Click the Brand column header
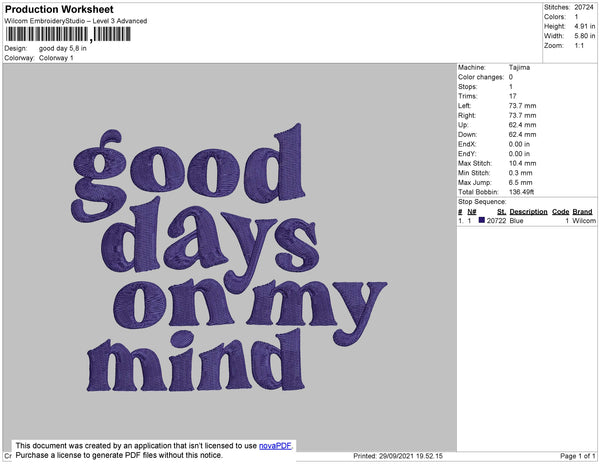Image resolution: width=600 pixels, height=464 pixels. tap(583, 212)
